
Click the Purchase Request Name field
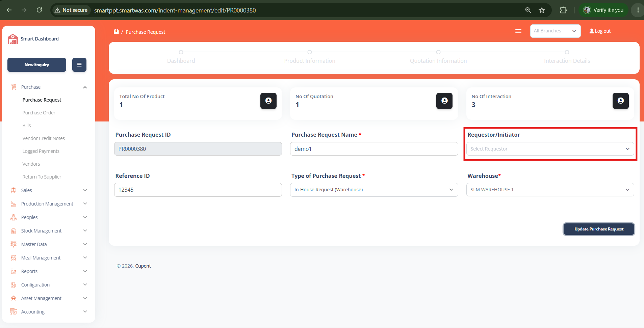point(374,149)
